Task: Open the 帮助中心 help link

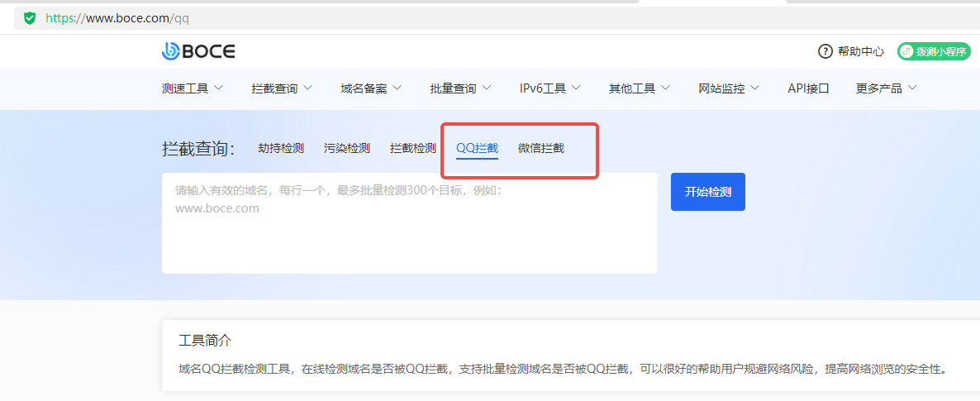Action: (861, 51)
